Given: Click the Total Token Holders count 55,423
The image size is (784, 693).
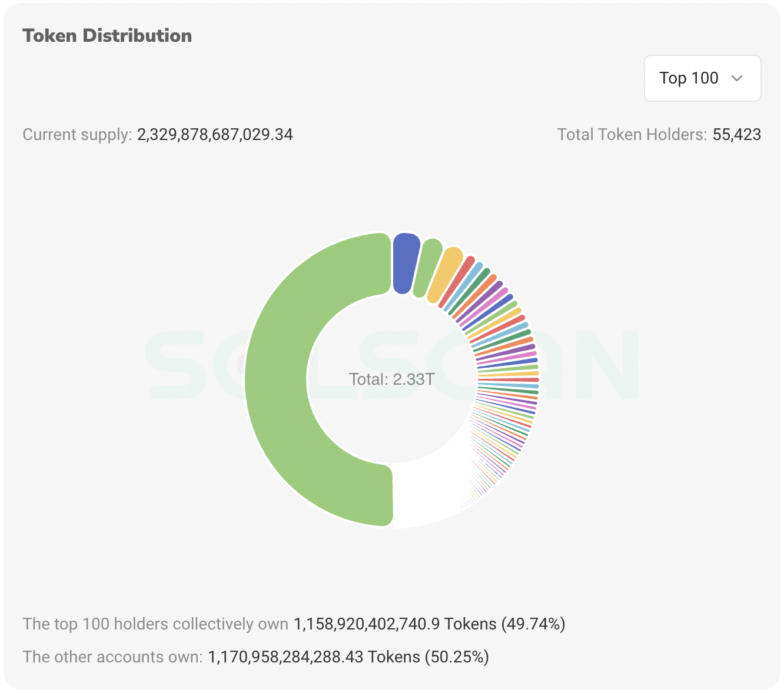Looking at the screenshot, I should click(736, 134).
